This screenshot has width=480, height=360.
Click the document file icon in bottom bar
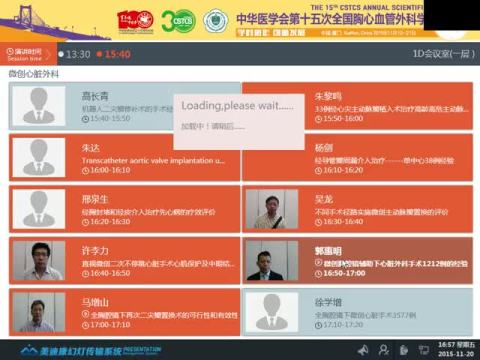404,350
